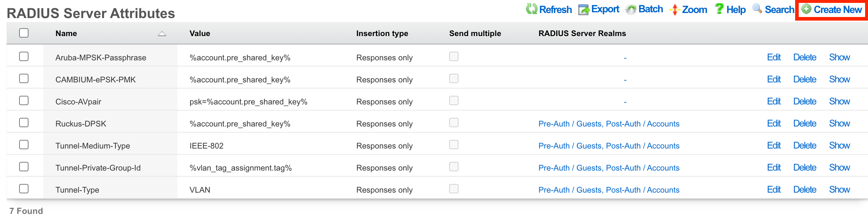Viewport: 868px width, 219px height.
Task: Toggle Send multiple for Ruckus-DPSK
Action: point(454,123)
